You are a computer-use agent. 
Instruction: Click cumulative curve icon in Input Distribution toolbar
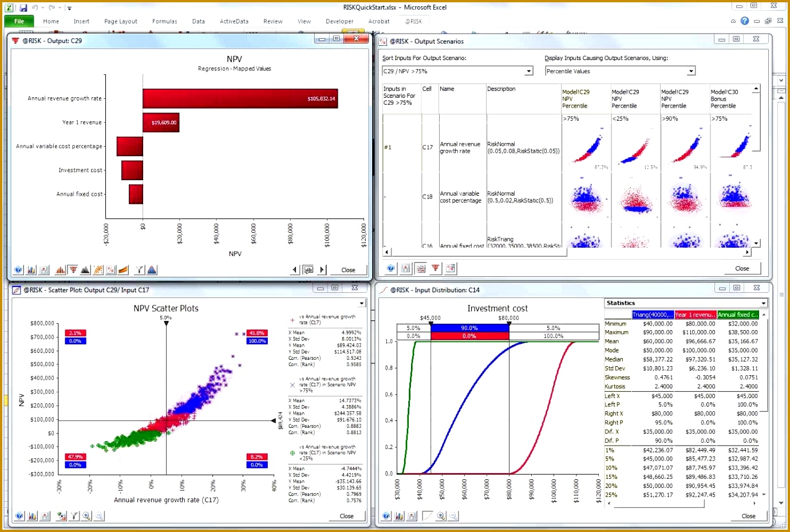(428, 516)
